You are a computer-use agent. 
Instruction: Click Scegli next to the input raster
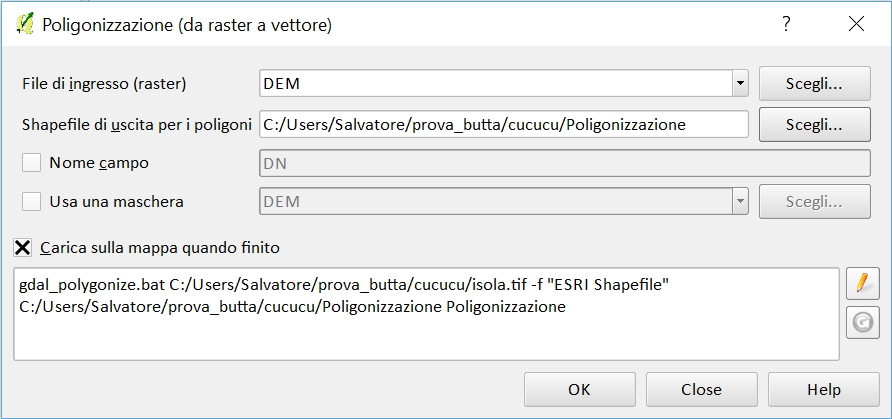pos(814,83)
